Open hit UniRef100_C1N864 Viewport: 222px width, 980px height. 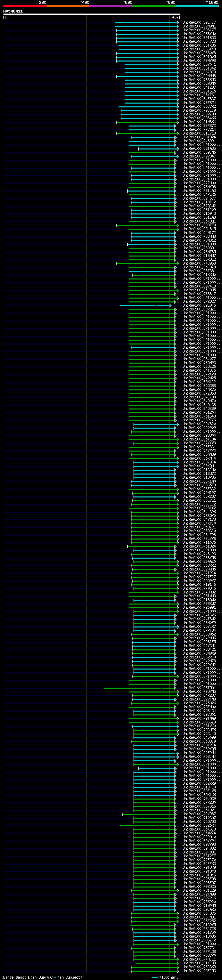pyautogui.click(x=199, y=122)
